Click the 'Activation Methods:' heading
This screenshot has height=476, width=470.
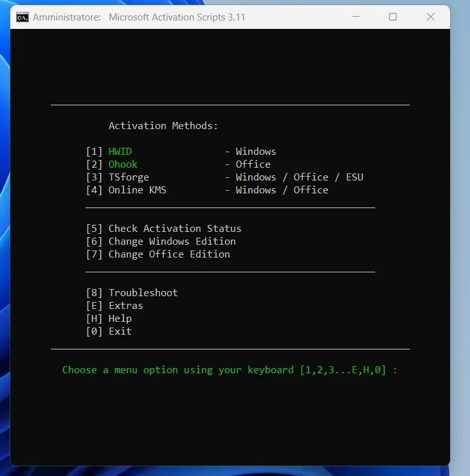coord(163,126)
